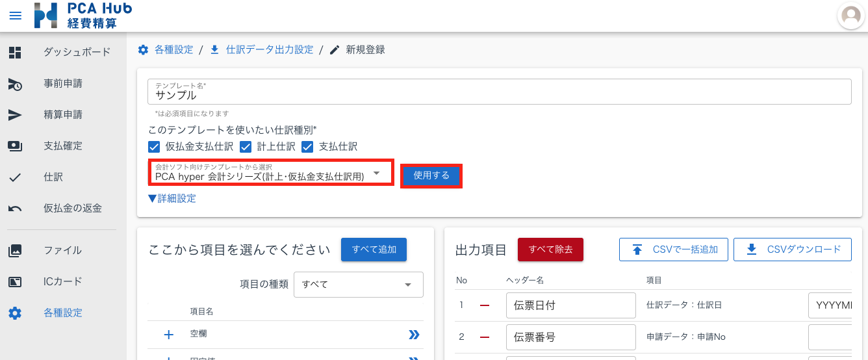Screen dimensions: 868x360
Task: Click the すべて除去 button
Action: click(550, 250)
